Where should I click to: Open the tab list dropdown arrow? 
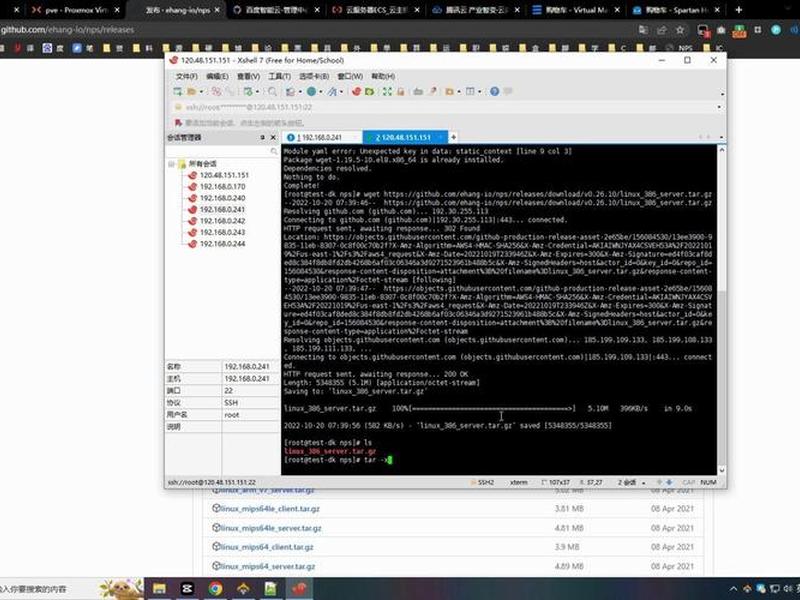pos(721,137)
